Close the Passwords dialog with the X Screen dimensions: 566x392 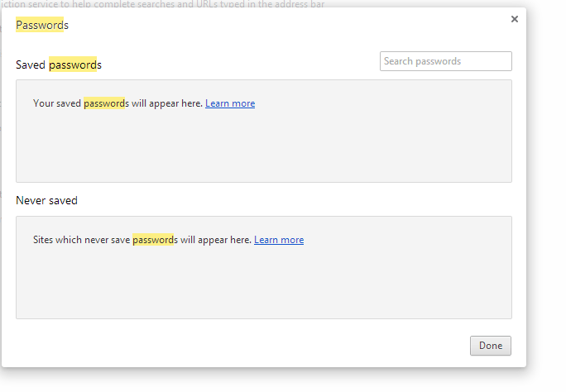515,19
